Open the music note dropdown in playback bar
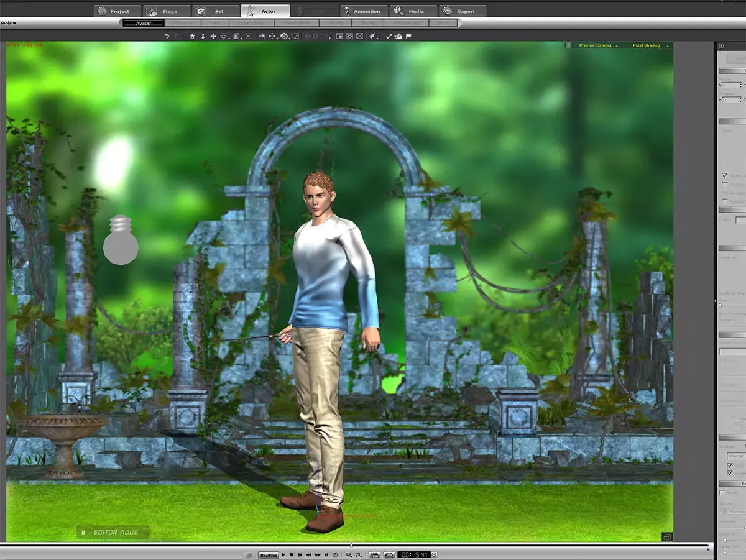This screenshot has width=746, height=560. 358,554
